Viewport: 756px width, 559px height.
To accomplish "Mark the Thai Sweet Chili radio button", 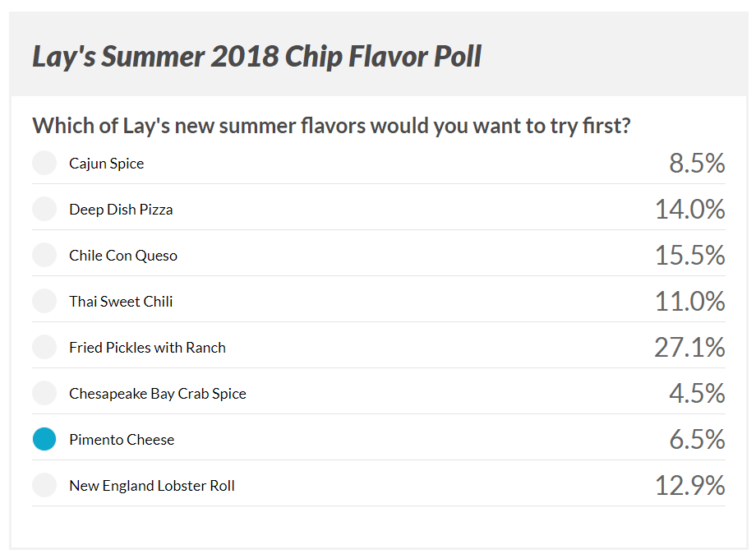I will 44,301.
